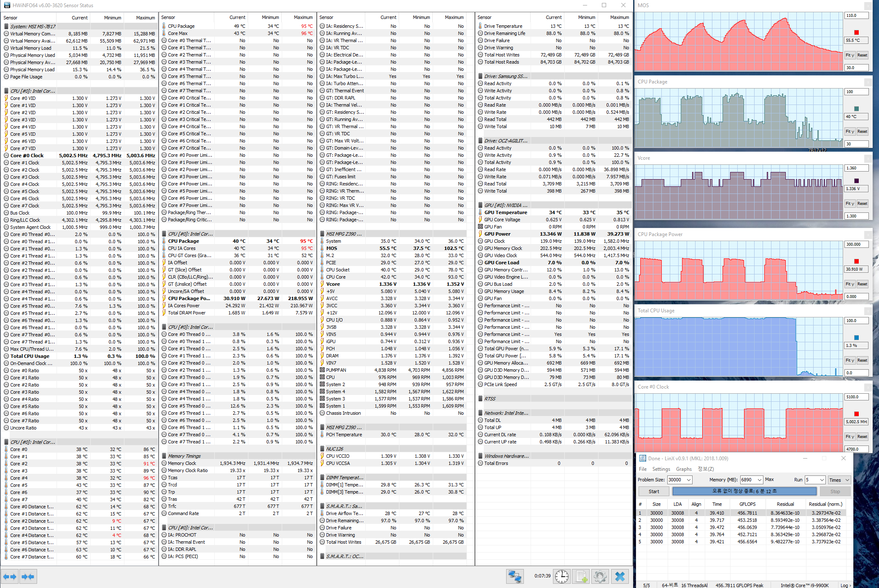Select the CPU Package Power sensor row
Image resolution: width=879 pixels, height=588 pixels.
click(189, 298)
